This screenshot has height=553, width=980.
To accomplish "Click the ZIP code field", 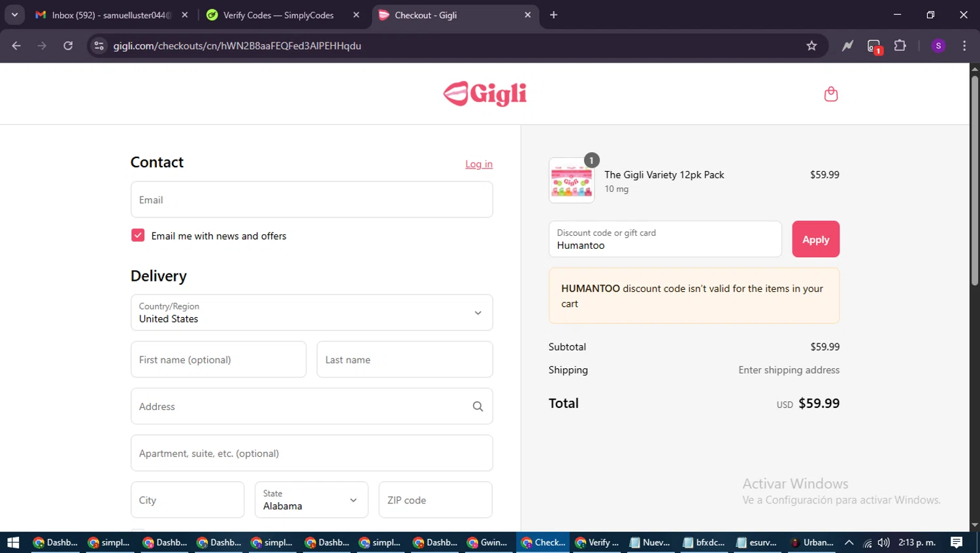I will point(435,500).
